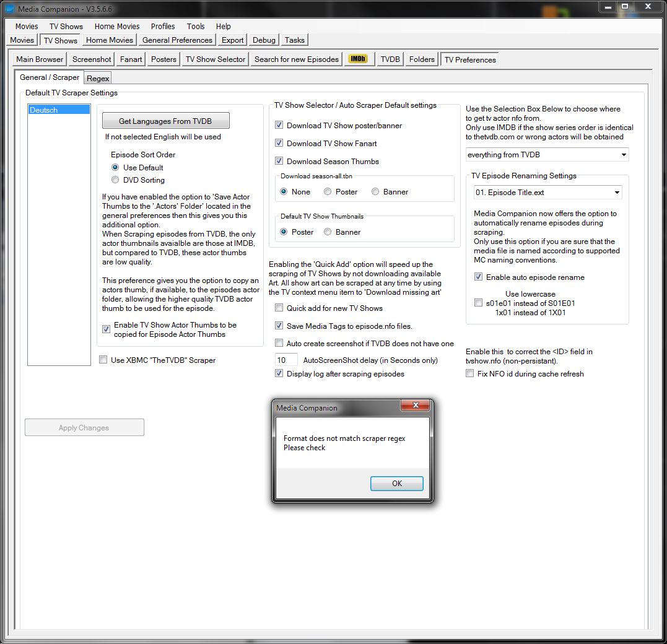Toggle Download TV Show poster/banner checkbox
The image size is (667, 644).
click(x=279, y=125)
